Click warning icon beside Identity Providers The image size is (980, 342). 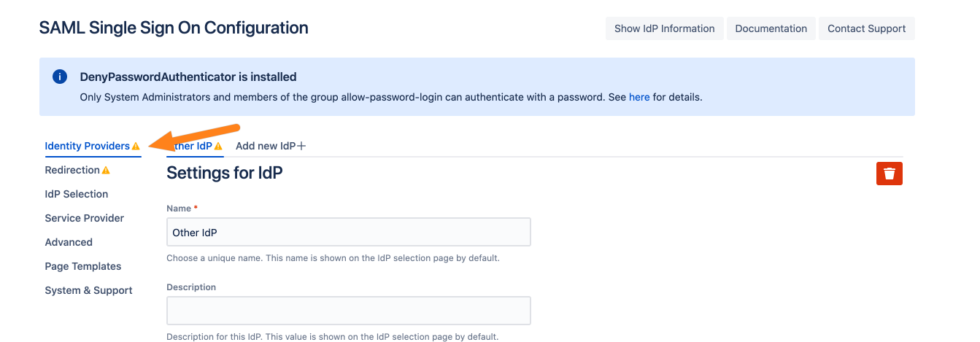(x=136, y=147)
